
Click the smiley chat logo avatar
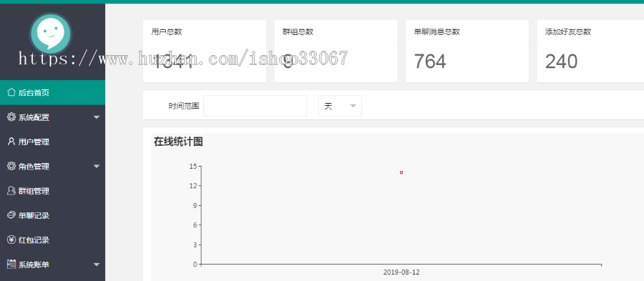(x=51, y=33)
